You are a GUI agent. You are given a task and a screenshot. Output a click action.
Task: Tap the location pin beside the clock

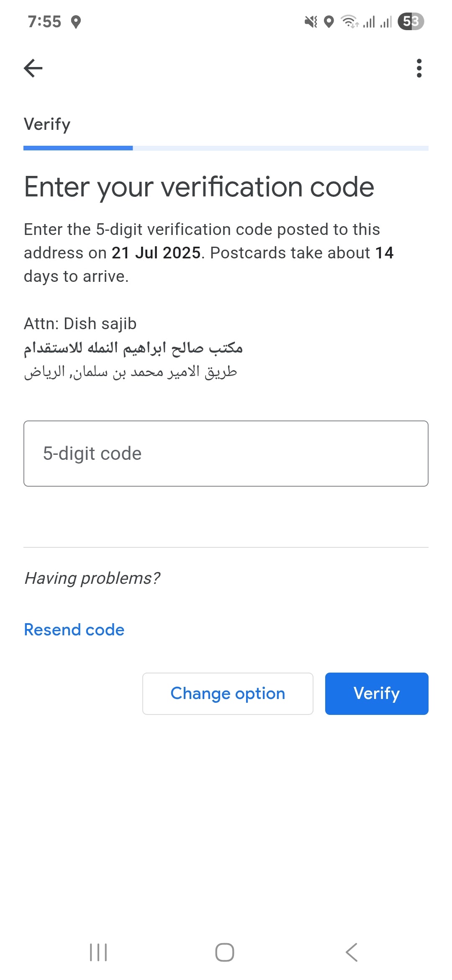tap(76, 22)
